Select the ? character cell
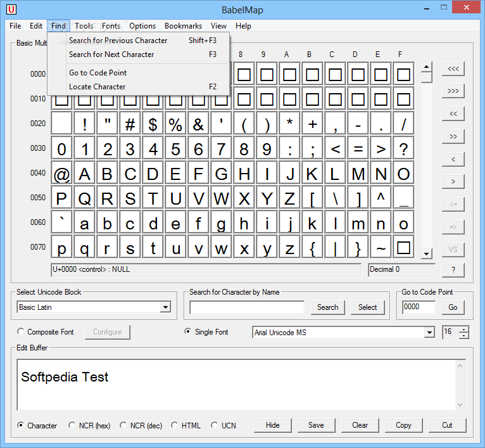485x448 pixels. coord(403,149)
